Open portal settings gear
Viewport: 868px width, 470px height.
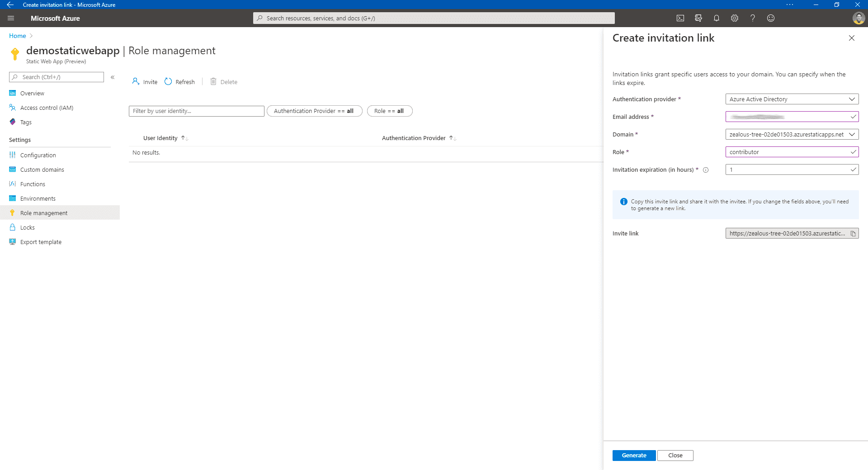pos(735,18)
